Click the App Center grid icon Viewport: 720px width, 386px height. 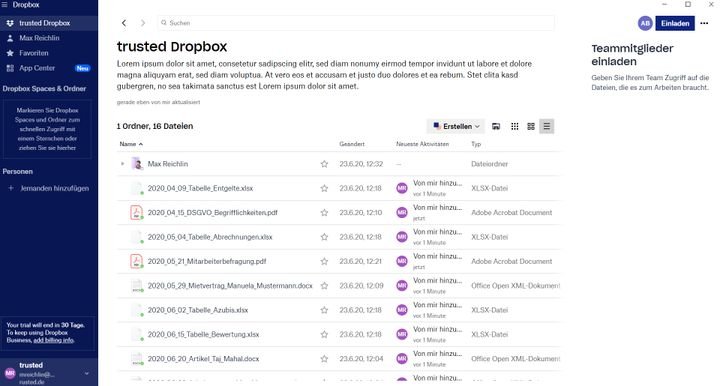point(10,68)
